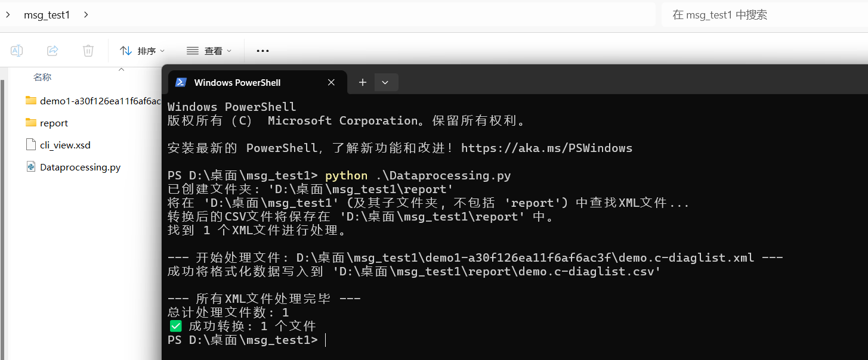The image size is (868, 360).
Task: Click the line starting 成功将格式化数据写入到
Action: 415,271
